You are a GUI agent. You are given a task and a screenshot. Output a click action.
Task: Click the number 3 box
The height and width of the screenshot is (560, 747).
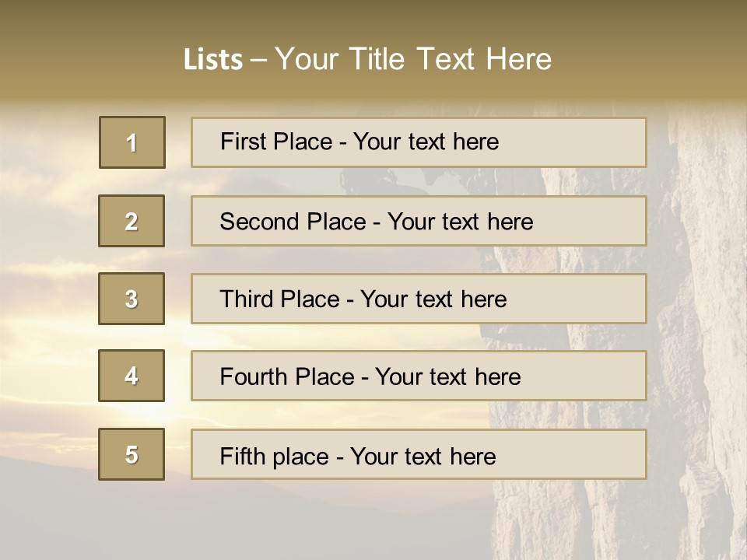click(132, 299)
